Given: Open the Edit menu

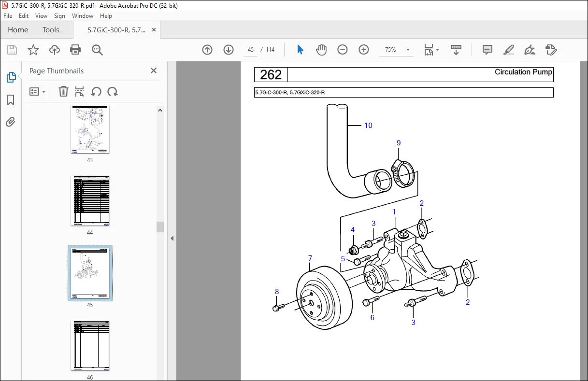Looking at the screenshot, I should tap(24, 16).
